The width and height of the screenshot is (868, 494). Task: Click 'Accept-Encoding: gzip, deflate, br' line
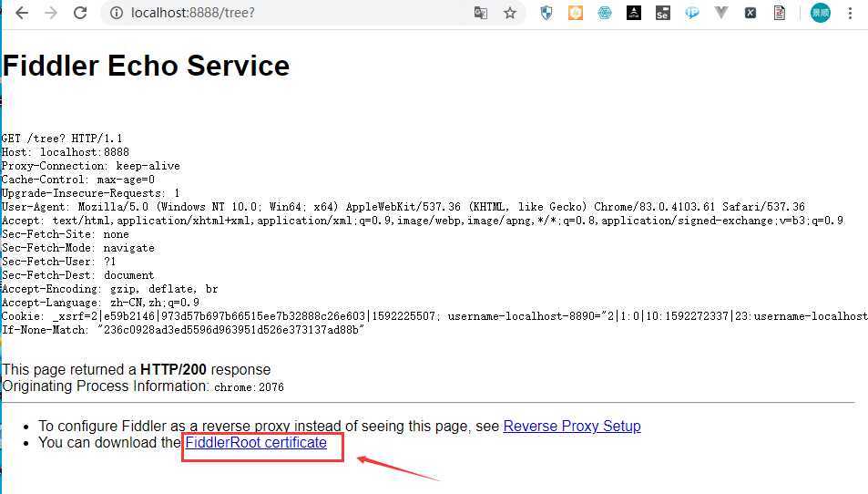point(109,289)
